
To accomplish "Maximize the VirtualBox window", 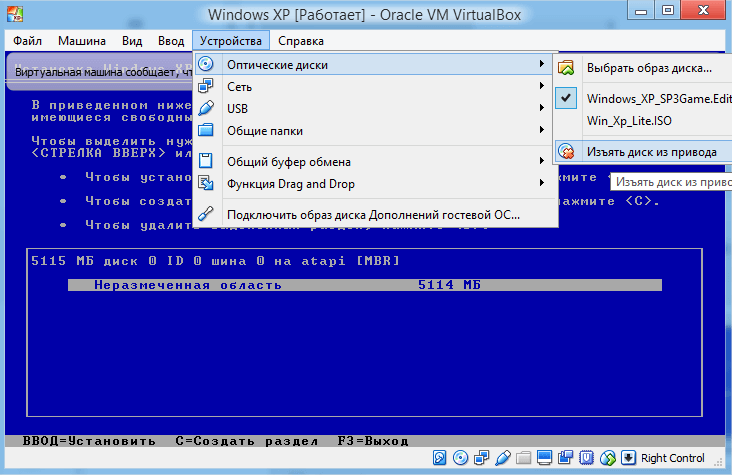I will (668, 11).
